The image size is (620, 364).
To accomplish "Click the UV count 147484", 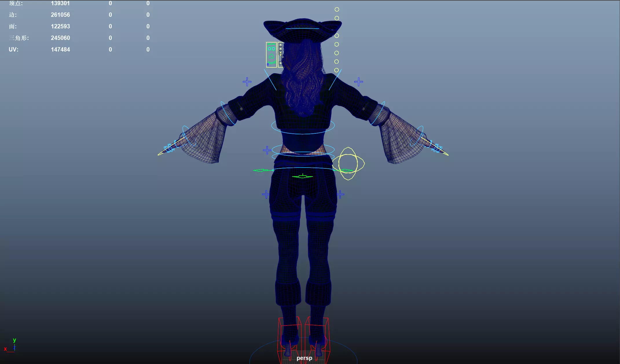I will [x=60, y=49].
